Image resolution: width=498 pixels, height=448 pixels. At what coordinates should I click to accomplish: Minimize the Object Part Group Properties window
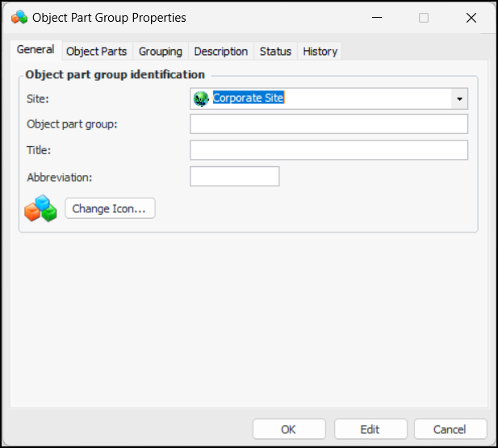(377, 18)
